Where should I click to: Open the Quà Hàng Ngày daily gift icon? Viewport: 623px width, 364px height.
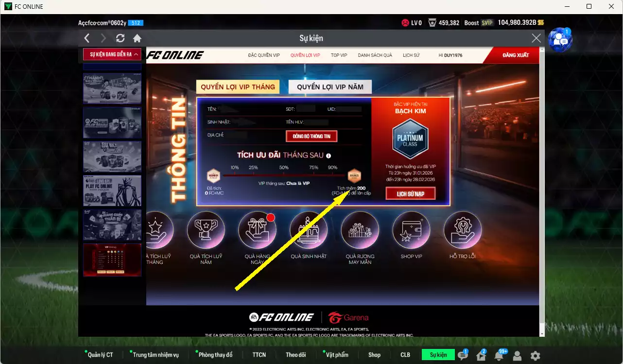257,230
